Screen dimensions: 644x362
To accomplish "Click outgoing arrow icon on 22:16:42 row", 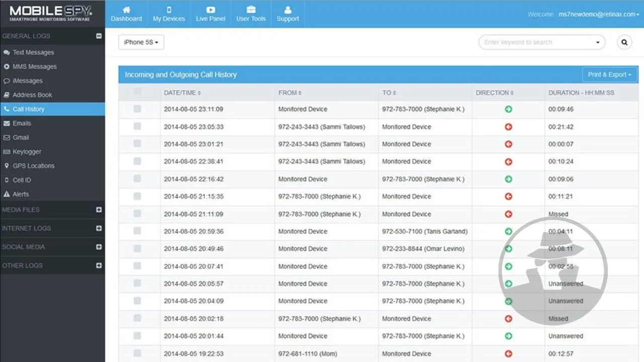I will (508, 179).
